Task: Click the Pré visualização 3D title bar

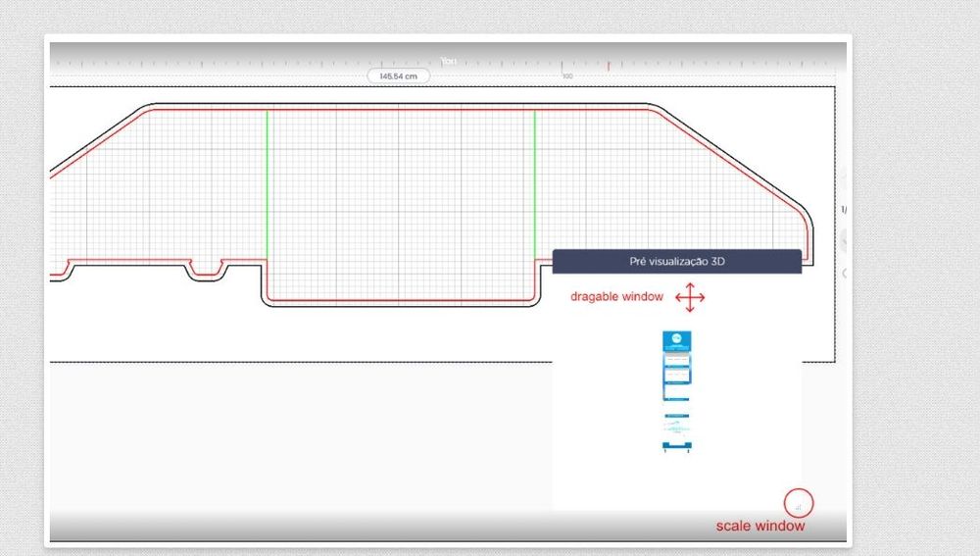Action: (676, 262)
